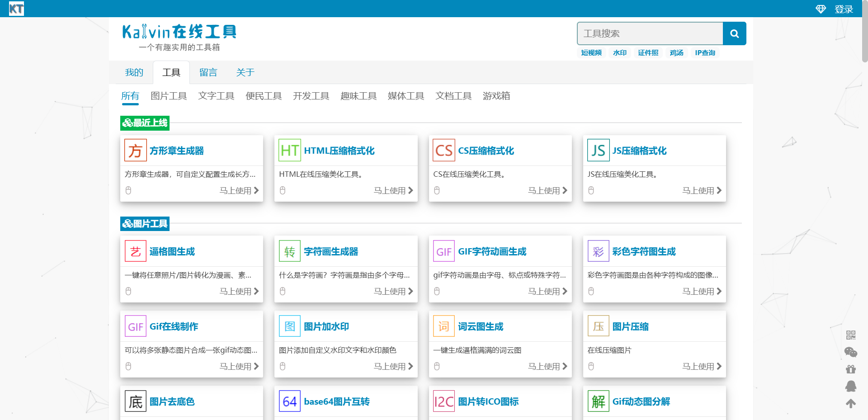This screenshot has width=868, height=420.
Task: Click the Gif在线制作 GIF icon
Action: click(x=135, y=326)
